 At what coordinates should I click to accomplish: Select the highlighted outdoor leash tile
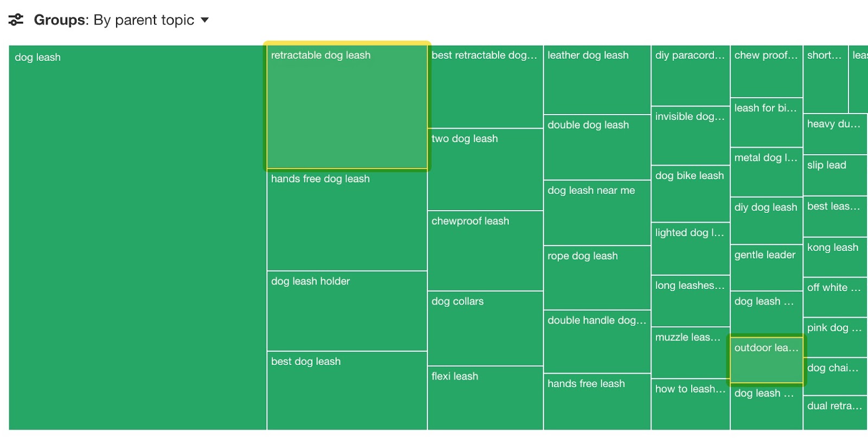[766, 361]
